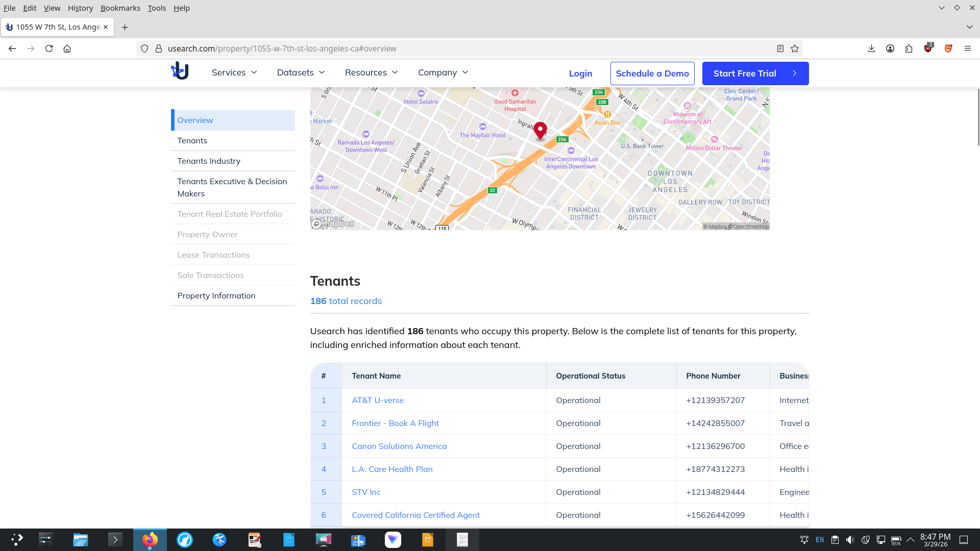
Task: Open the Bookmarks menu
Action: coord(120,8)
